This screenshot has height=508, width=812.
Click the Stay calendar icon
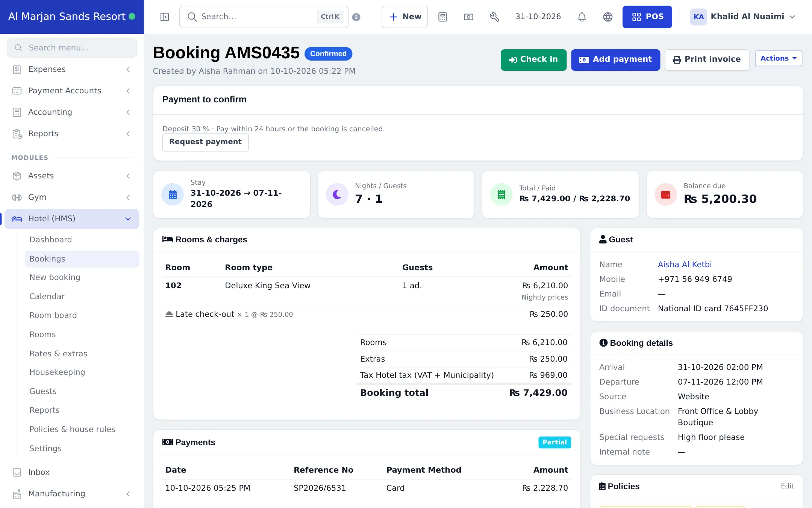point(173,195)
